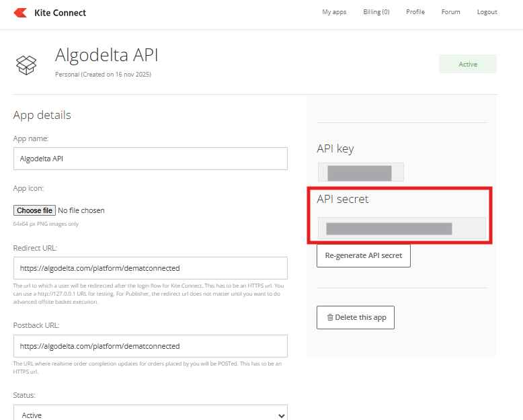Open the Kite Connect brand link
Screen dimensions: 523x420
(60, 12)
